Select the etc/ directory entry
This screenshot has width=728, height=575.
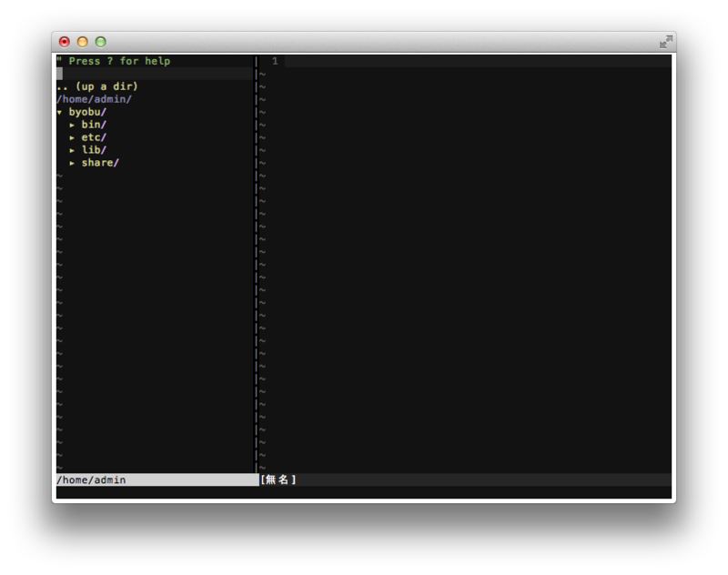[94, 137]
